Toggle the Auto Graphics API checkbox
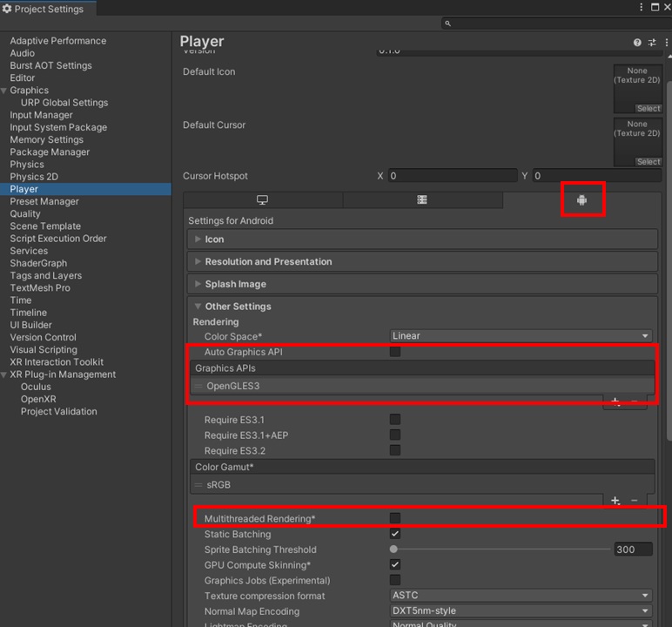 point(395,352)
